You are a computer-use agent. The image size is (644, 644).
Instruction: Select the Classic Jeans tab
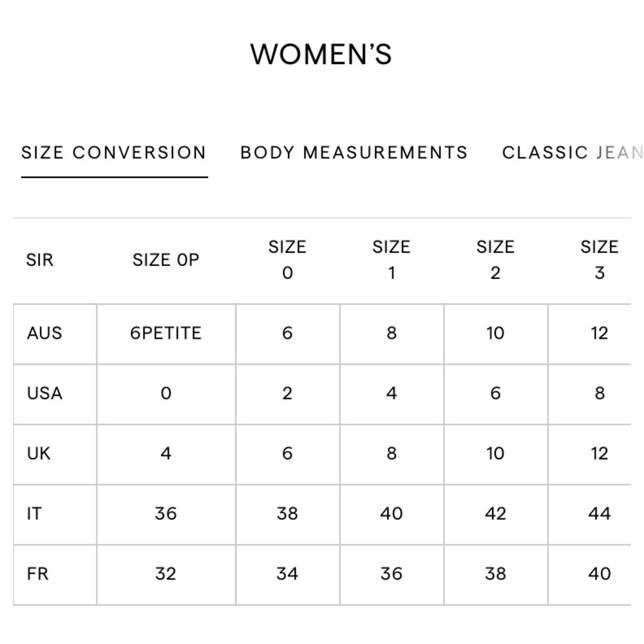(573, 153)
